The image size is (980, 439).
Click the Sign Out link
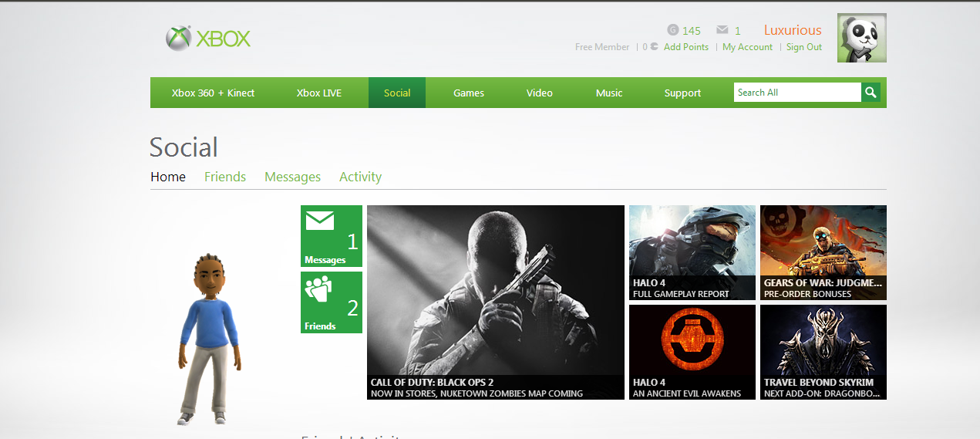click(804, 47)
